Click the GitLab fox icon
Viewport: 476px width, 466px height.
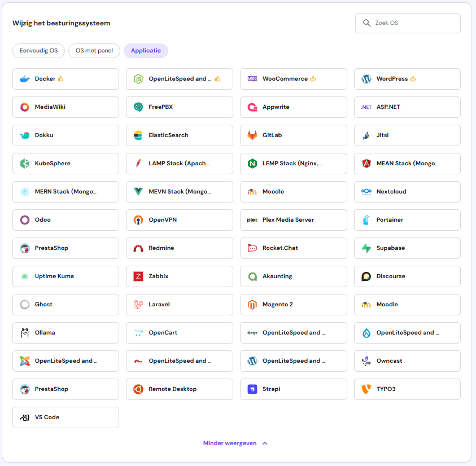pos(252,135)
